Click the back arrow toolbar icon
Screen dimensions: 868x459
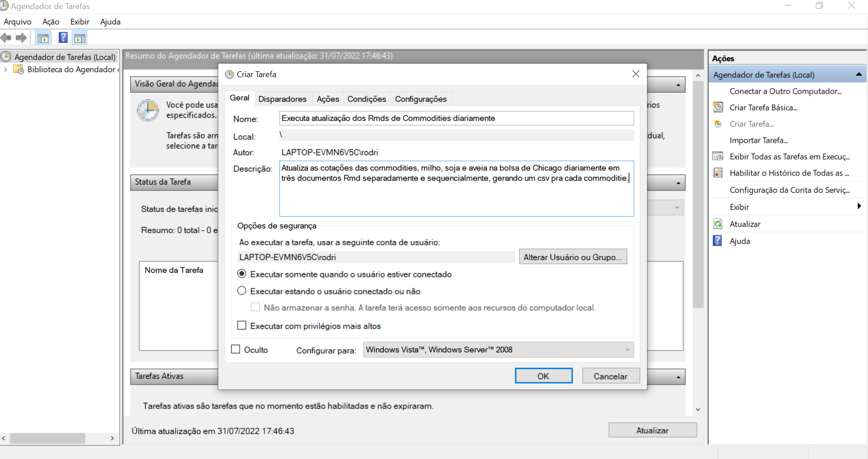point(6,38)
